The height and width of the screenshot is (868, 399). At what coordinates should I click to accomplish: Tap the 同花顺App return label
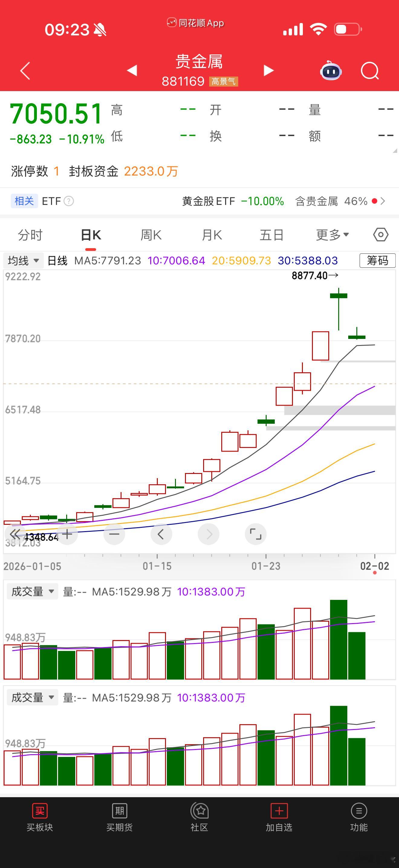(x=196, y=23)
